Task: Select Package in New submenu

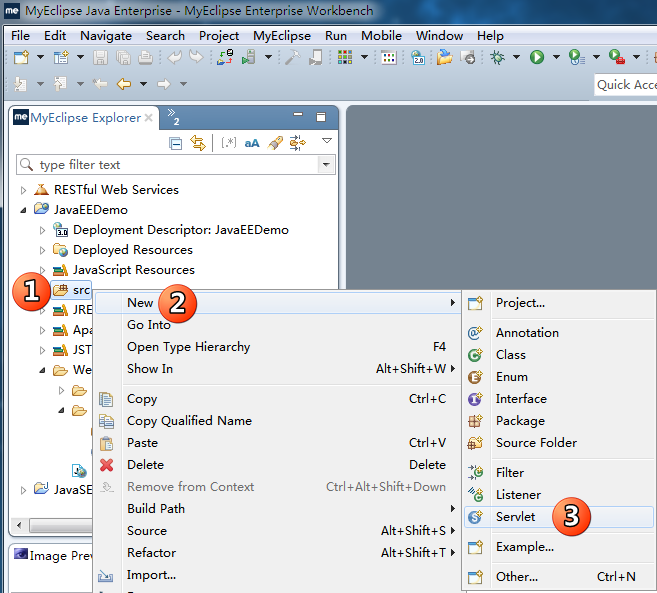Action: [x=559, y=421]
